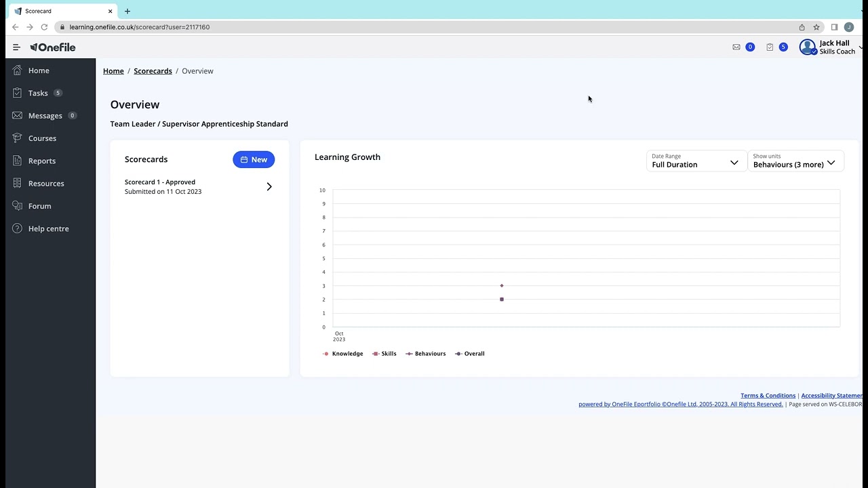Click the Team Leader / Supervisor Apprenticeship Standard text

coord(199,124)
